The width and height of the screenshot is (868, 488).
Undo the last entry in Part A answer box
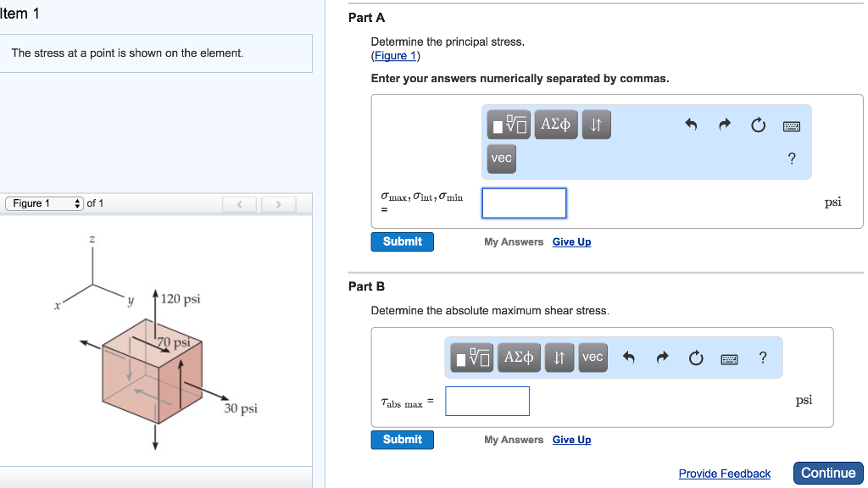(x=691, y=124)
